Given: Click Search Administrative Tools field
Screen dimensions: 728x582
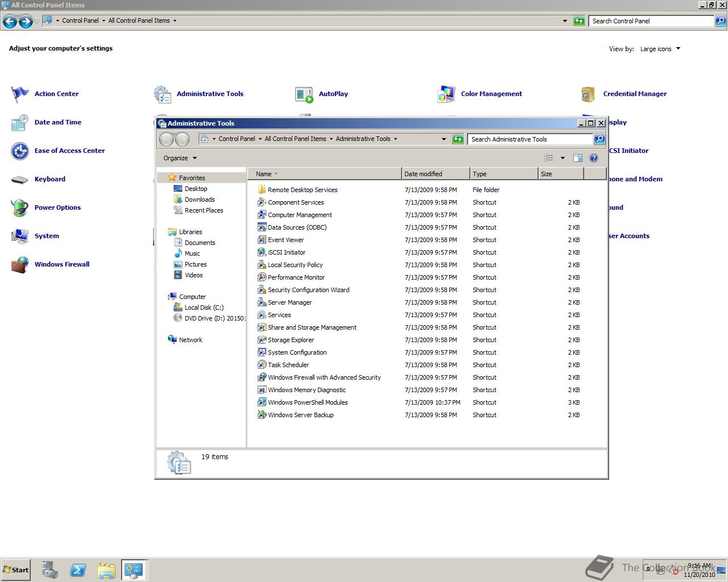Looking at the screenshot, I should click(530, 139).
